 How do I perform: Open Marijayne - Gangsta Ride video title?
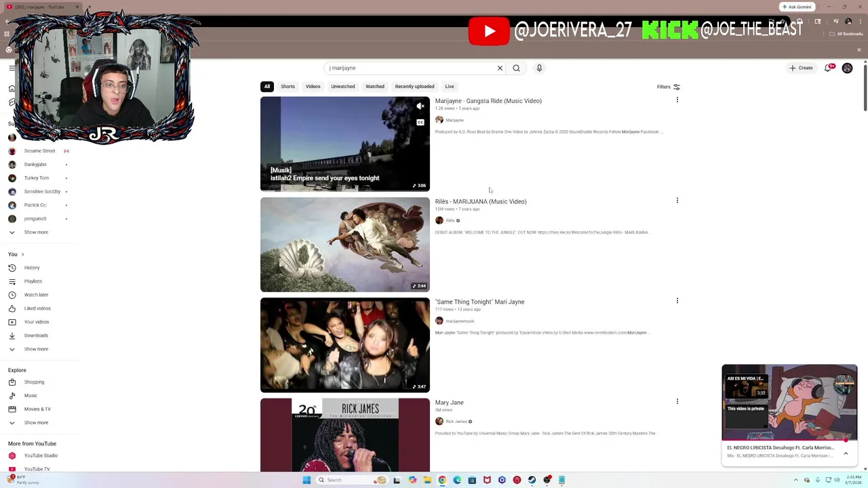pos(488,101)
